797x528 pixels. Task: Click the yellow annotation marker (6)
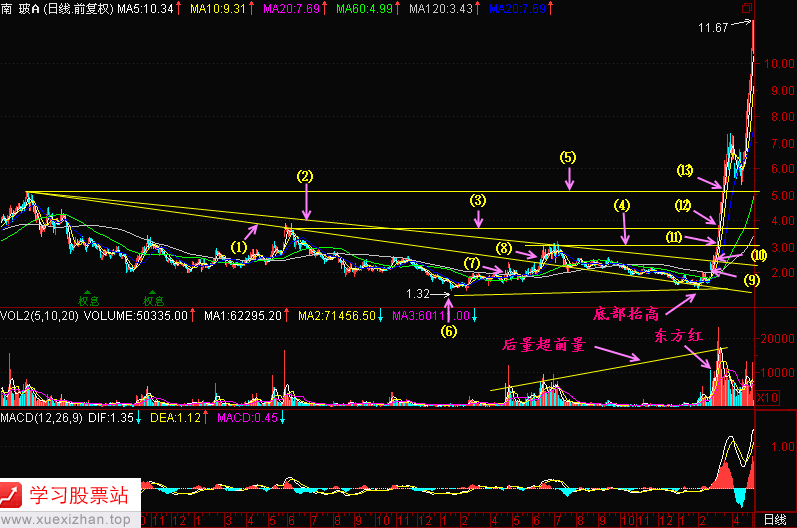(448, 331)
